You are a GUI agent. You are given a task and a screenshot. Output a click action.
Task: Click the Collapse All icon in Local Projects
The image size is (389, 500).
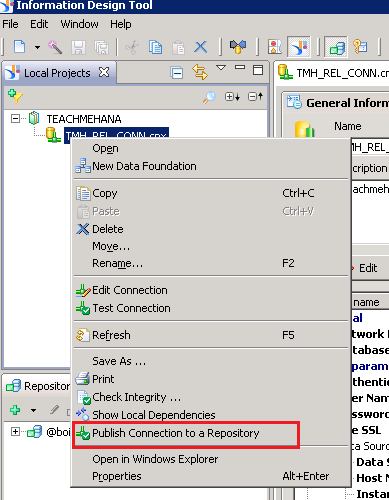coord(177,72)
